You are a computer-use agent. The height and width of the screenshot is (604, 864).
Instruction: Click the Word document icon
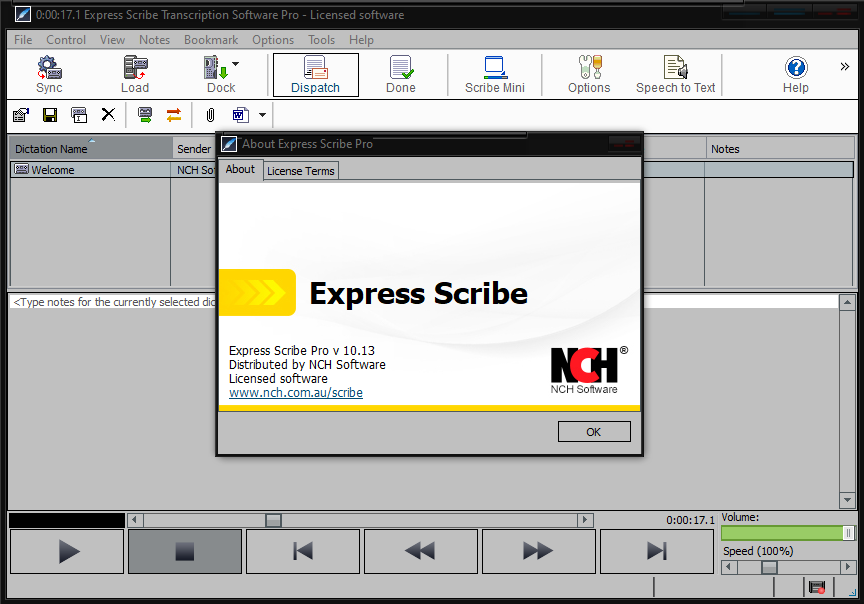(x=241, y=115)
